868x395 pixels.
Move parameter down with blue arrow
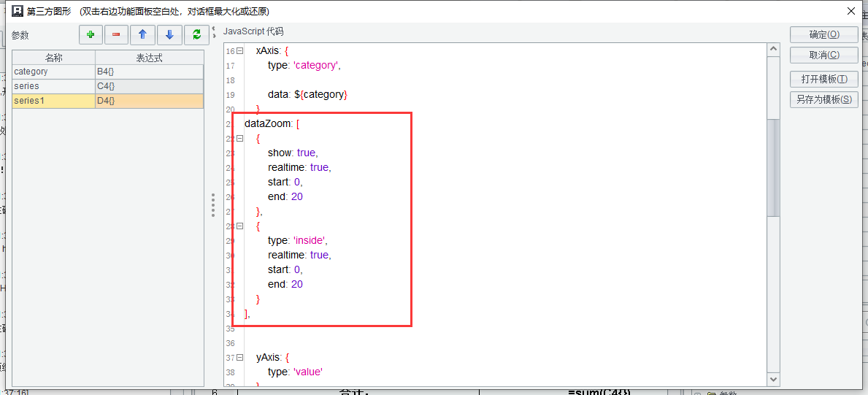pyautogui.click(x=169, y=34)
